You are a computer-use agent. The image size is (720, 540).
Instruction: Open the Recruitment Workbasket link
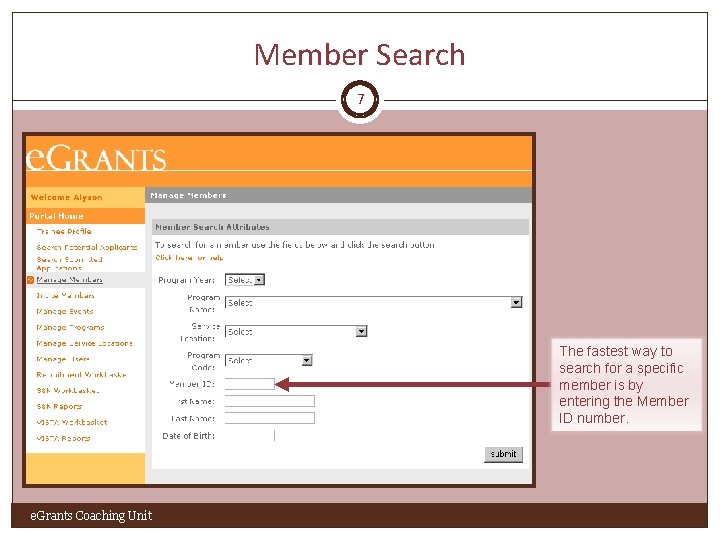(81, 375)
